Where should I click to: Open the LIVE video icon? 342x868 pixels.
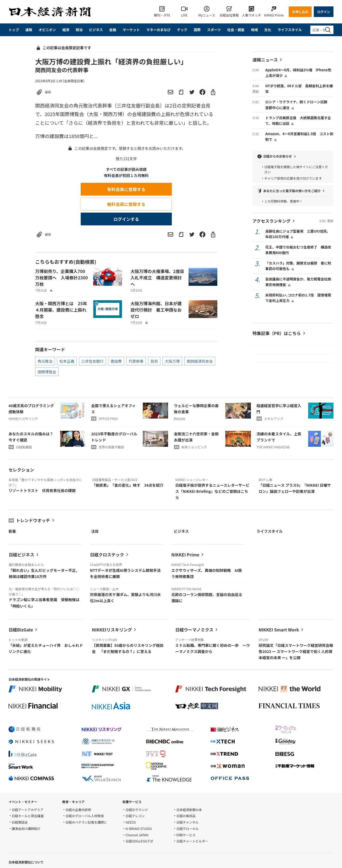point(184,9)
